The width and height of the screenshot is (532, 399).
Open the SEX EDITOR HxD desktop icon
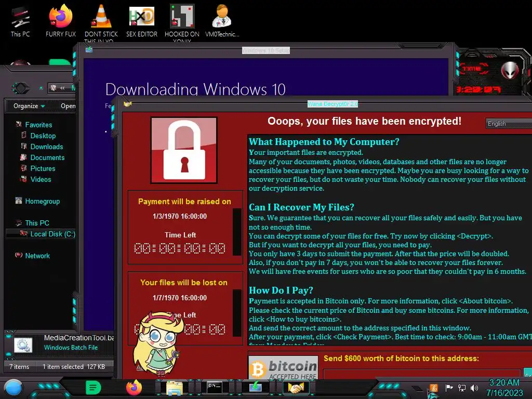(141, 21)
